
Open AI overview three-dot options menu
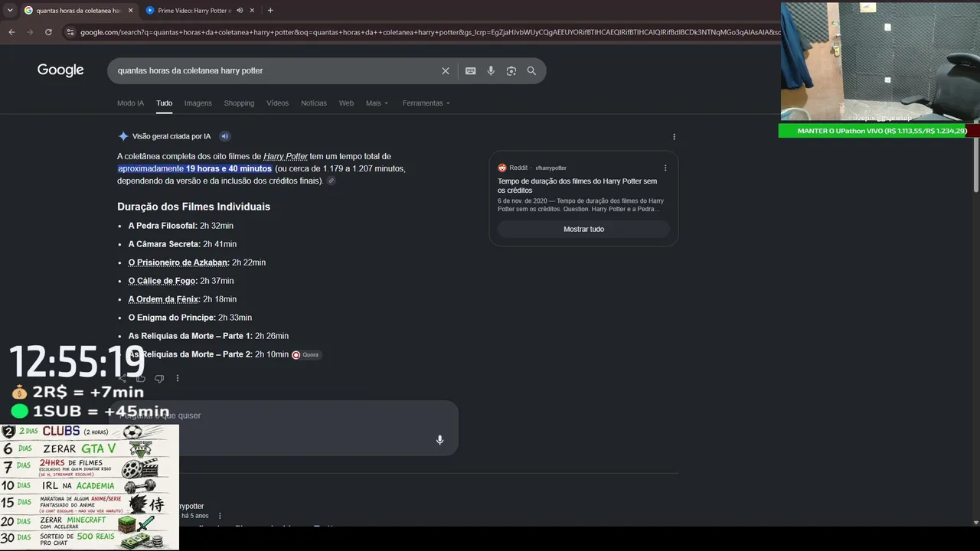click(674, 137)
